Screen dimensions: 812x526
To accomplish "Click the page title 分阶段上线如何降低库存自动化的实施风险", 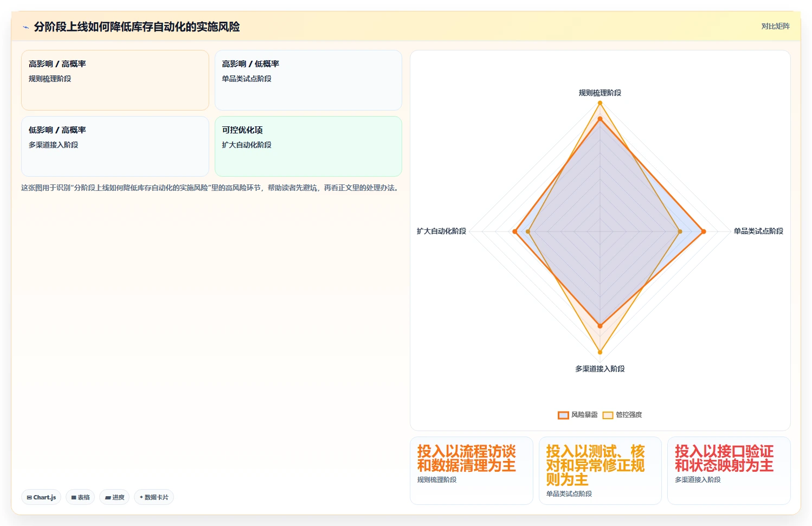I will [x=137, y=27].
